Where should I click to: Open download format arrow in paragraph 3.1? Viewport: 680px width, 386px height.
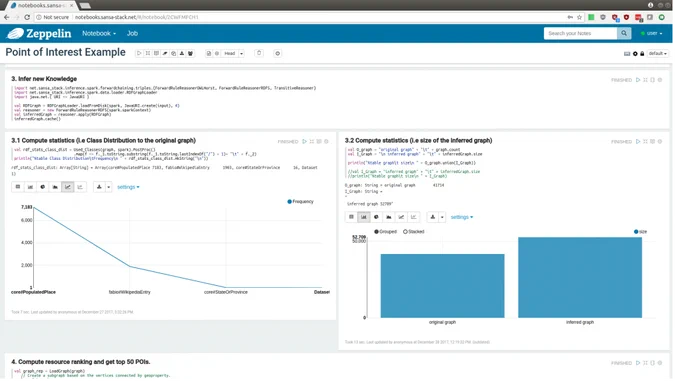click(108, 187)
